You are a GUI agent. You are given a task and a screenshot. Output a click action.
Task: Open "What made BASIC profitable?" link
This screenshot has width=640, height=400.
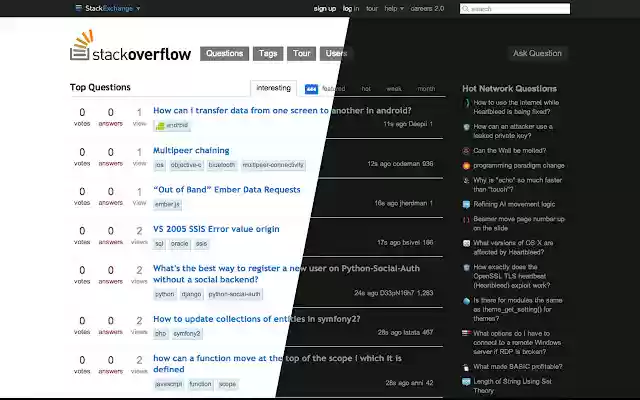[x=518, y=367]
